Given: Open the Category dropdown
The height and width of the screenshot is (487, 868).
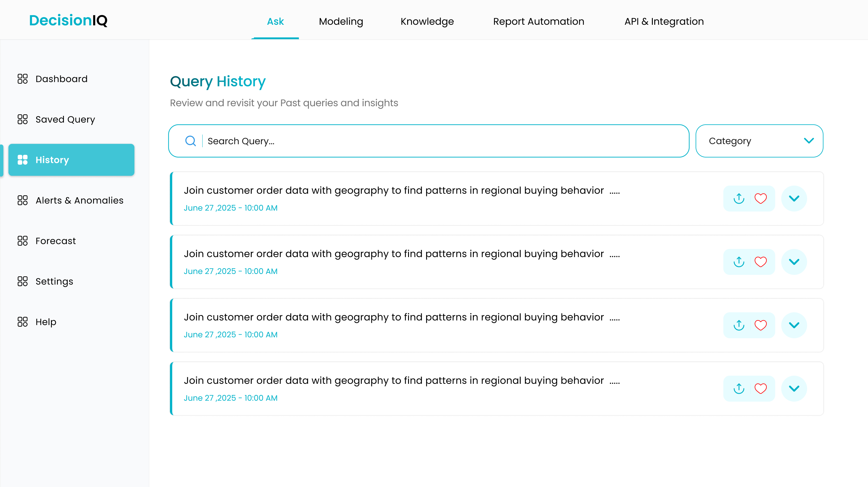Looking at the screenshot, I should coord(759,141).
